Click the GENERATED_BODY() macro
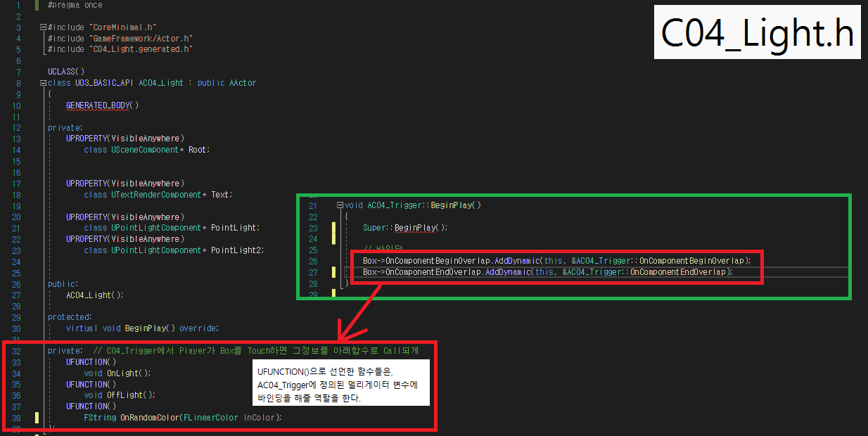This screenshot has width=868, height=436. pos(103,105)
